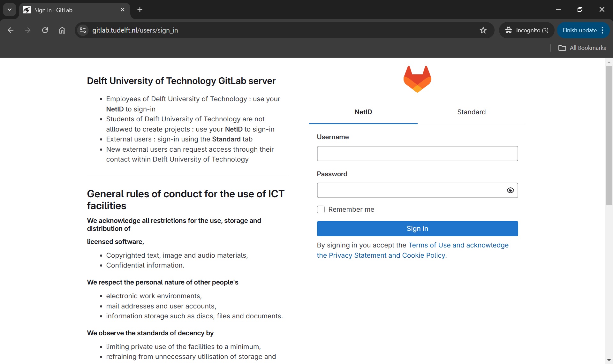Click the page vertical scrollbar thumb
This screenshot has height=364, width=613.
click(609, 135)
